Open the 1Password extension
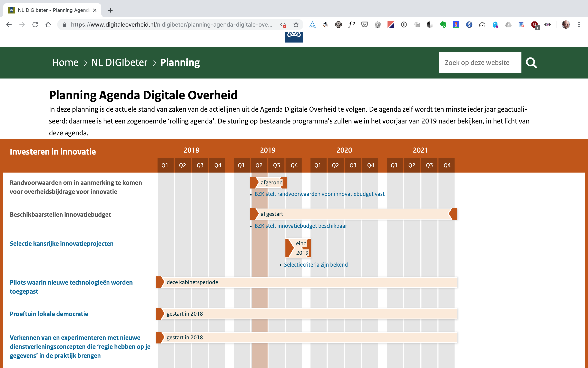Image resolution: width=588 pixels, height=368 pixels. point(404,25)
